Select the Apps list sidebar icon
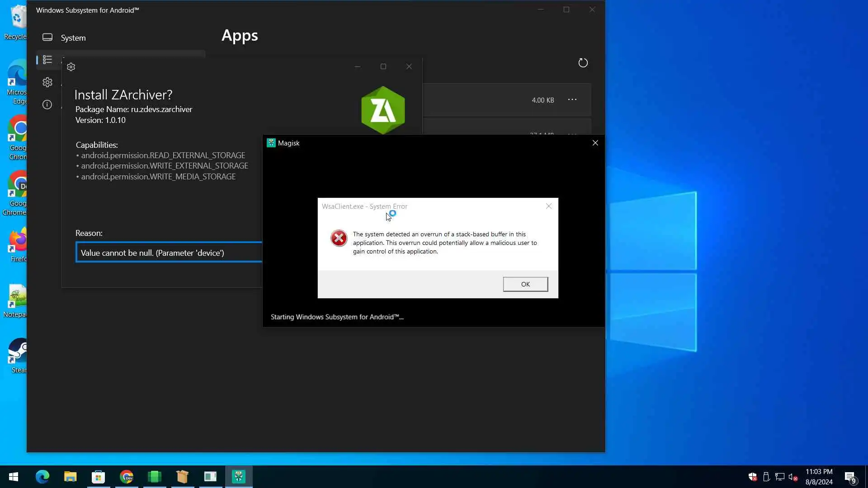 point(47,60)
